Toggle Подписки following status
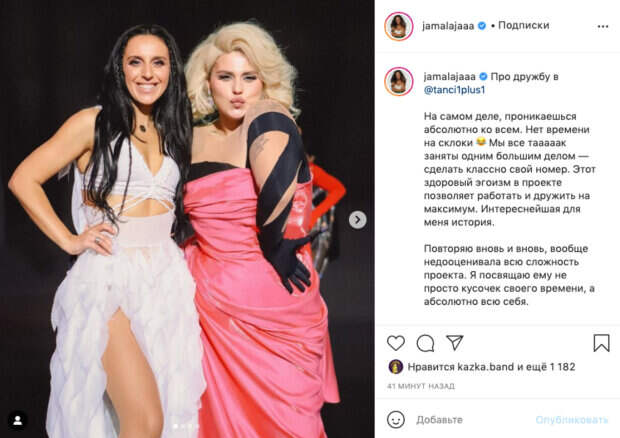Image resolution: width=620 pixels, height=438 pixels. (x=524, y=25)
